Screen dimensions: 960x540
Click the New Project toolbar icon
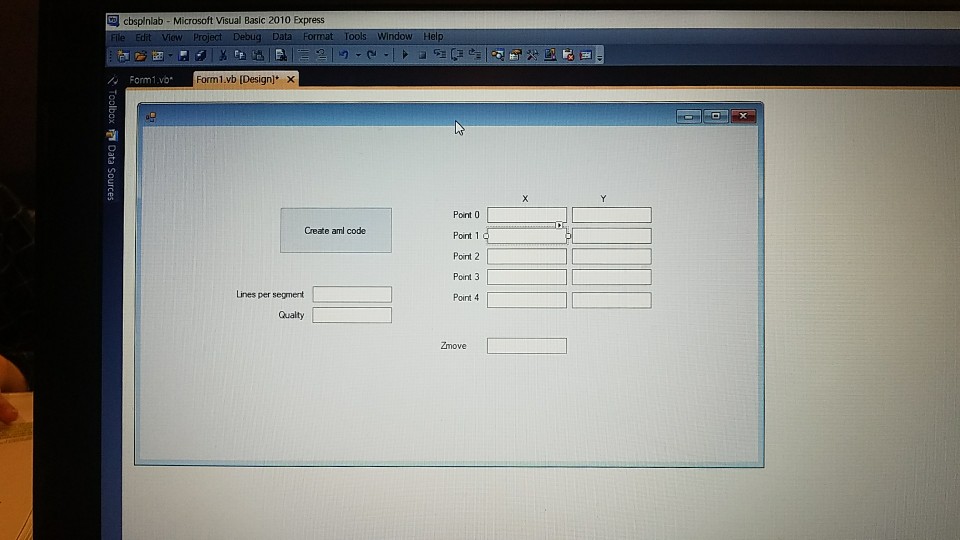coord(123,56)
